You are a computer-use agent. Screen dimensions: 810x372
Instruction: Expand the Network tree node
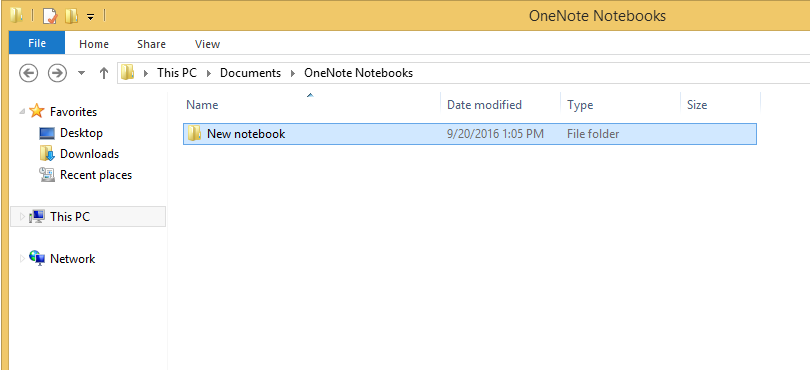pyautogui.click(x=22, y=258)
